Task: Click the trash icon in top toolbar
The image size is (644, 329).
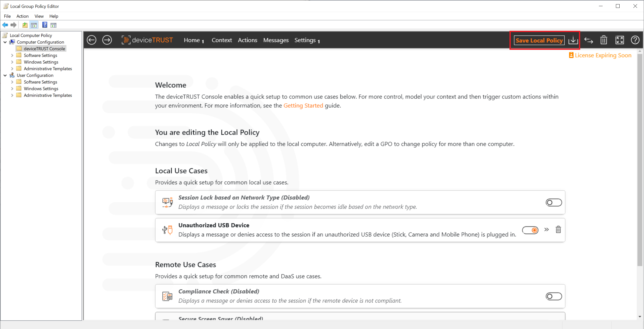Action: click(x=604, y=40)
